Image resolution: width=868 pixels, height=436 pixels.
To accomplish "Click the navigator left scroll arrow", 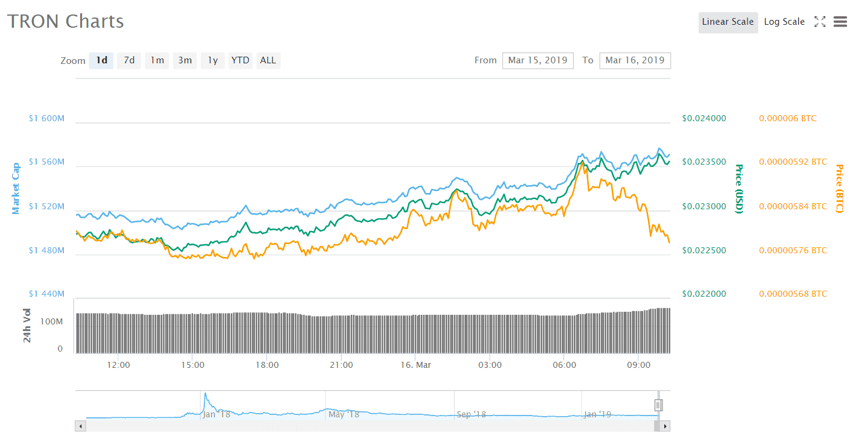I will [x=80, y=426].
